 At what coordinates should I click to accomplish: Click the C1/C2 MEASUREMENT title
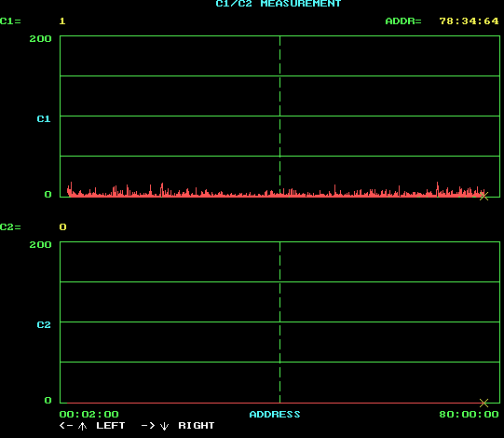(278, 4)
